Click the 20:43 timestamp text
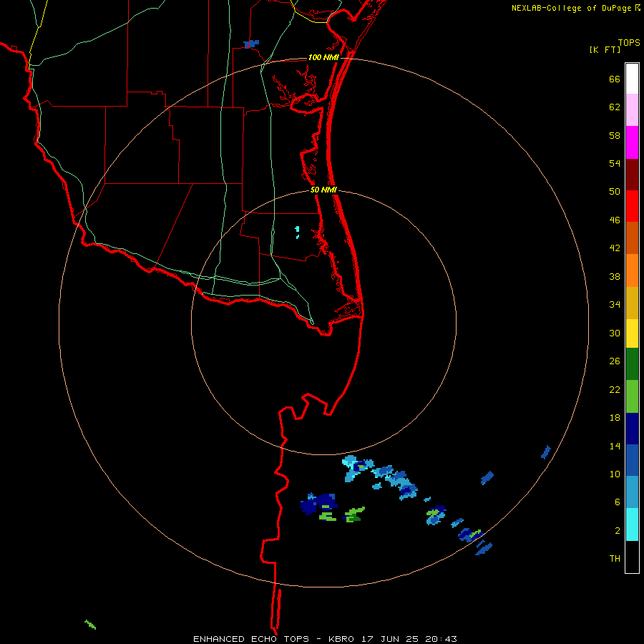 click(441, 639)
